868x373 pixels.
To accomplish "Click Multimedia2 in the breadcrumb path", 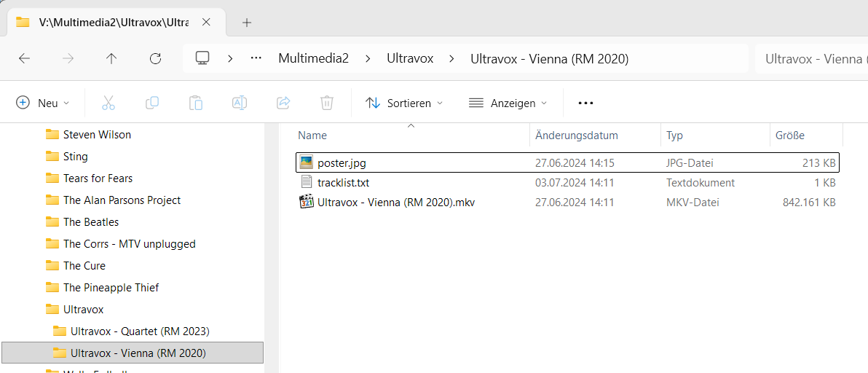I will [x=313, y=59].
